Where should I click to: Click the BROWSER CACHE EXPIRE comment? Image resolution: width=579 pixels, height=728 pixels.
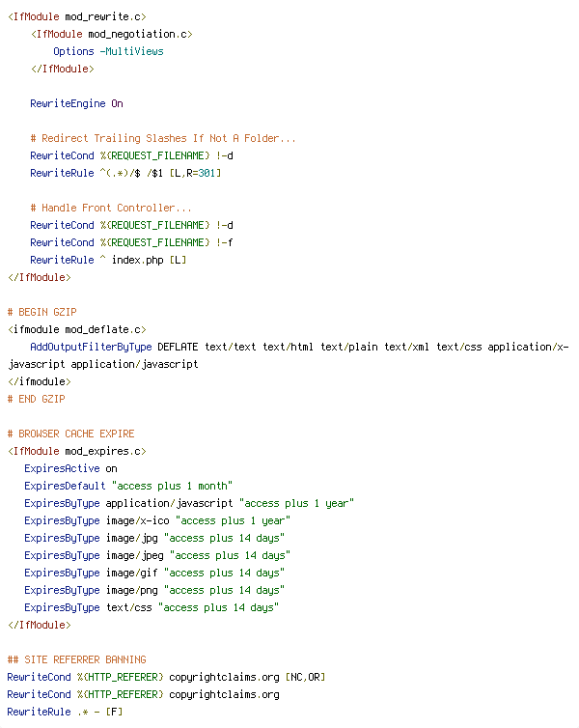coord(71,434)
